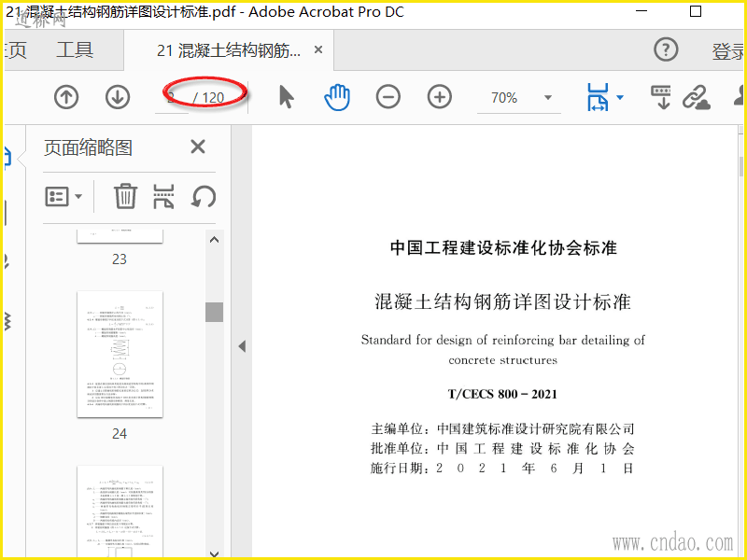747x560 pixels.
Task: Close the 21 混凝土结构钢筋 document tab
Action: 318,49
